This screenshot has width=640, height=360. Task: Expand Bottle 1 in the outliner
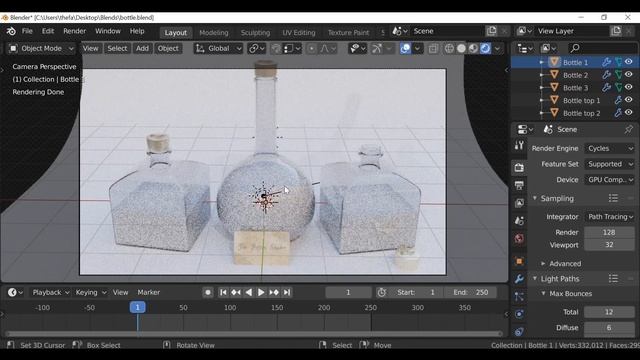click(x=542, y=62)
